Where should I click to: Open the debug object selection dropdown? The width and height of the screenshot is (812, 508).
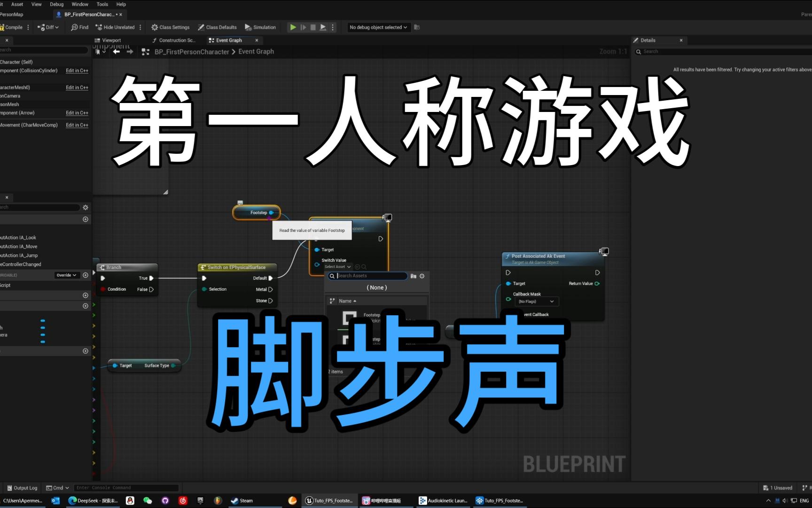coord(378,27)
